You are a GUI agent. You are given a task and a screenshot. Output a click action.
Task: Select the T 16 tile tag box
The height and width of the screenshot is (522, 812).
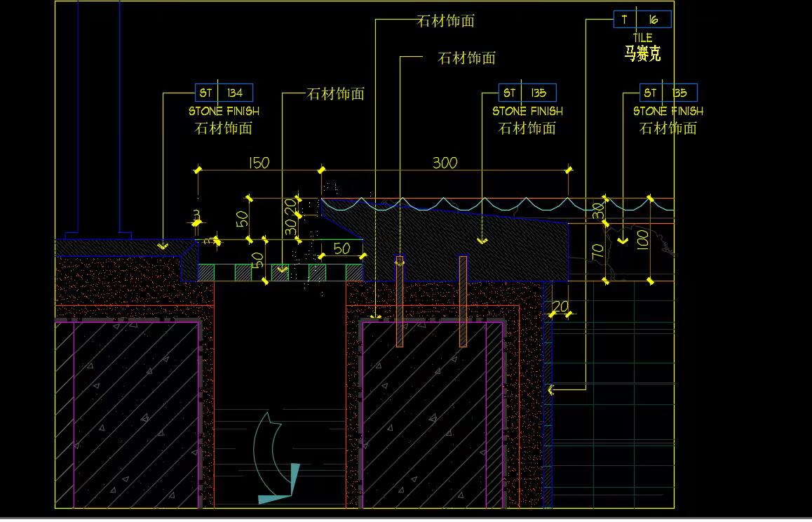coord(642,20)
